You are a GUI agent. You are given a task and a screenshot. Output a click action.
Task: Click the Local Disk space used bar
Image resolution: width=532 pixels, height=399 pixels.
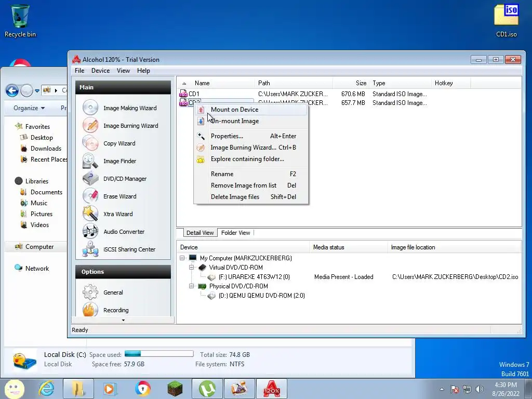pyautogui.click(x=159, y=354)
